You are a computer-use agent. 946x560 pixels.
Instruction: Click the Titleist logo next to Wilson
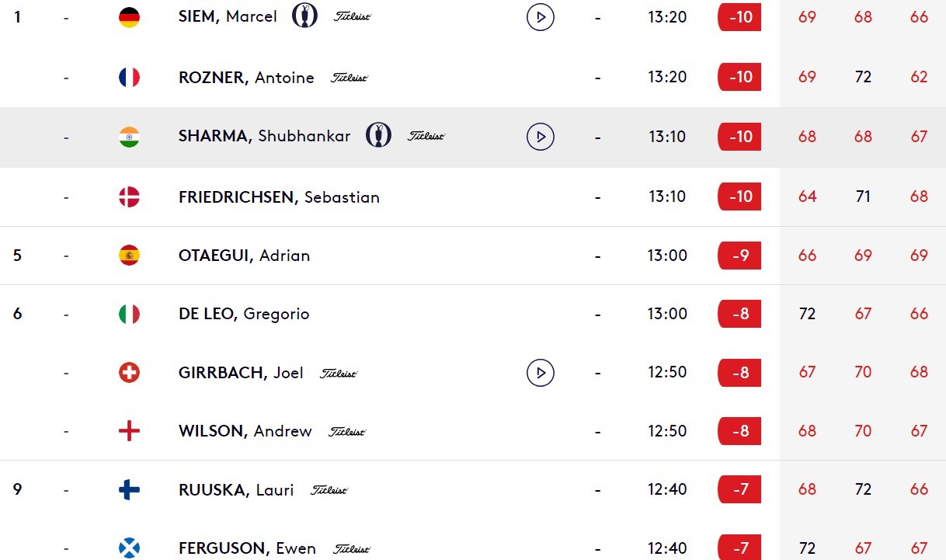click(x=346, y=432)
